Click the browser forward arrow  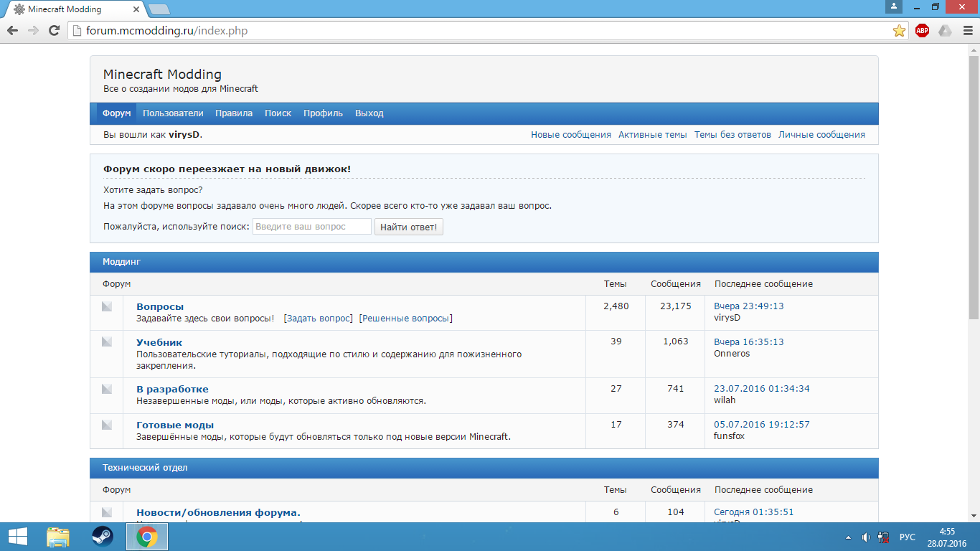pos(33,31)
